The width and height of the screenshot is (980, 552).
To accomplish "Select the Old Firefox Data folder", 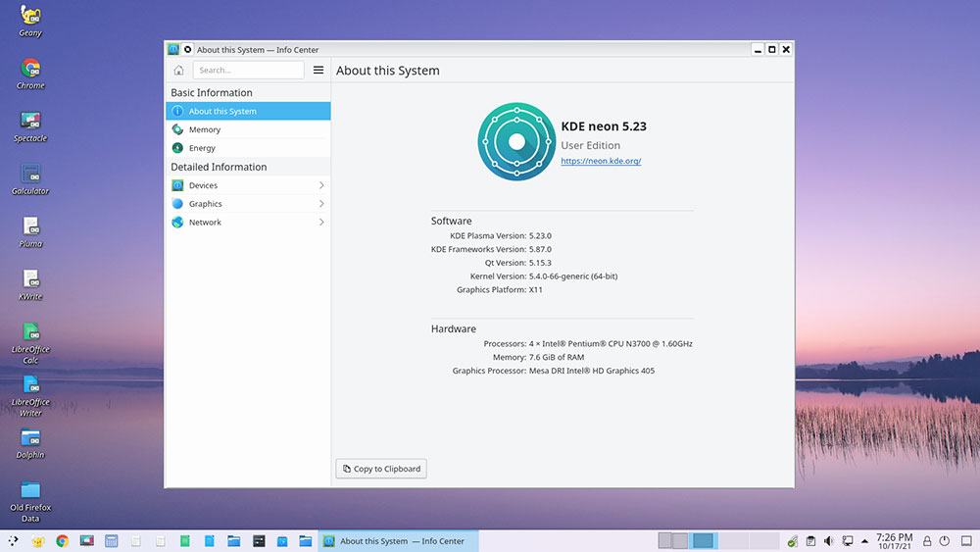I will point(30,501).
